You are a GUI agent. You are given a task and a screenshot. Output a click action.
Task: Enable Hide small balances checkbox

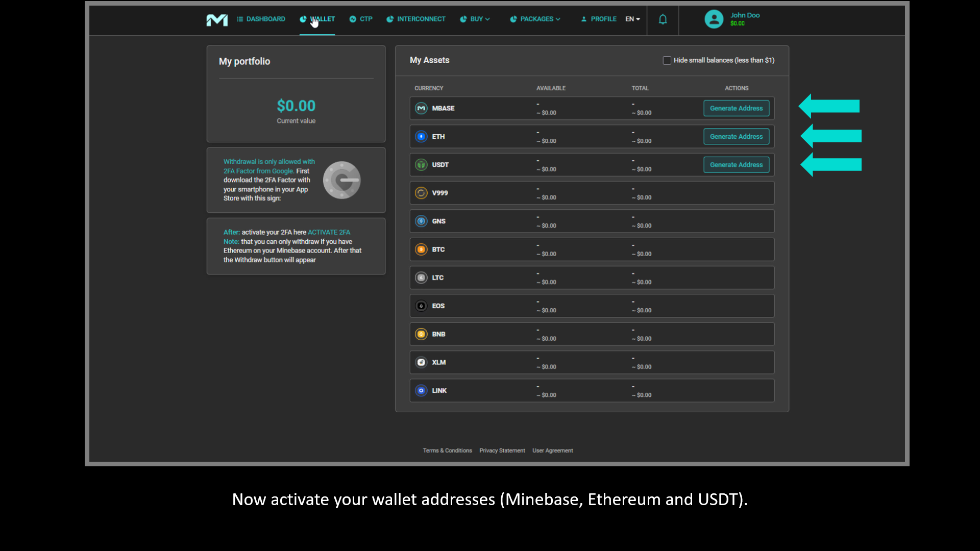pos(667,60)
